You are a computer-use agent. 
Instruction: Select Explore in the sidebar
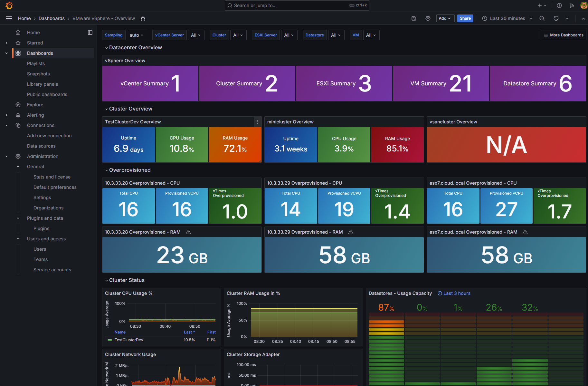coord(35,105)
